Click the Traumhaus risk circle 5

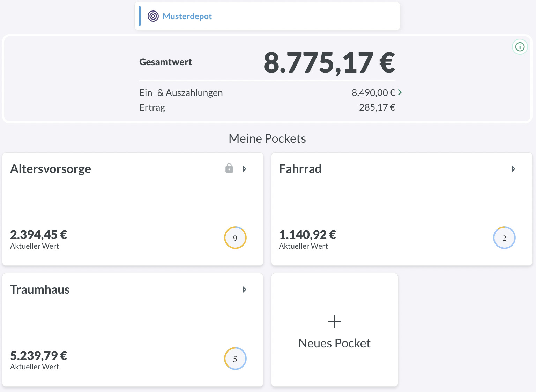(235, 359)
